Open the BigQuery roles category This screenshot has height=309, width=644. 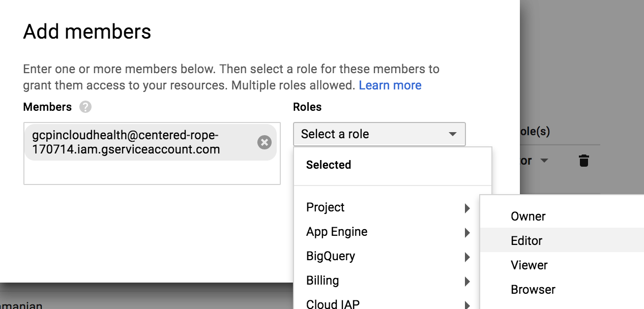(331, 256)
